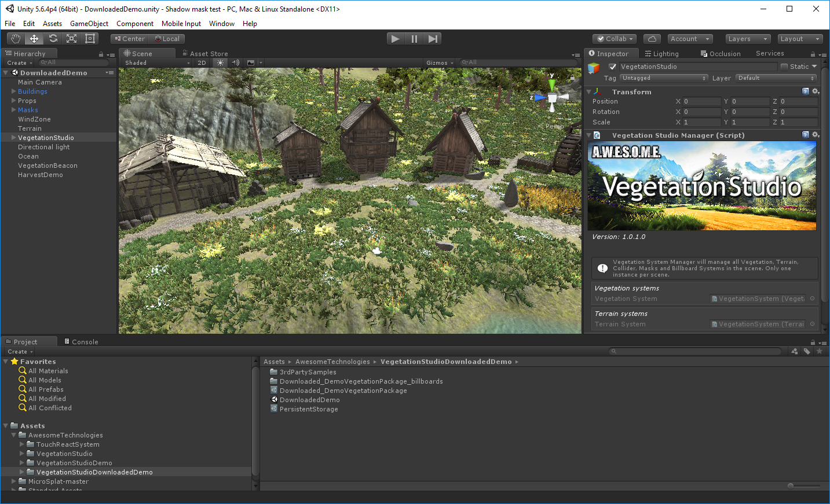This screenshot has width=830, height=504.
Task: Select the Hand tool
Action: [16, 39]
